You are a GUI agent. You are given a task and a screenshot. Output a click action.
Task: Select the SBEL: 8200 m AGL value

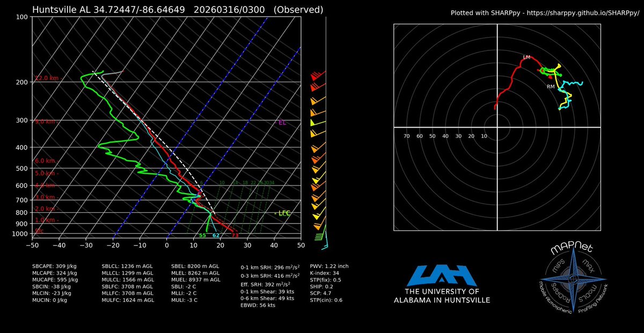(x=195, y=266)
